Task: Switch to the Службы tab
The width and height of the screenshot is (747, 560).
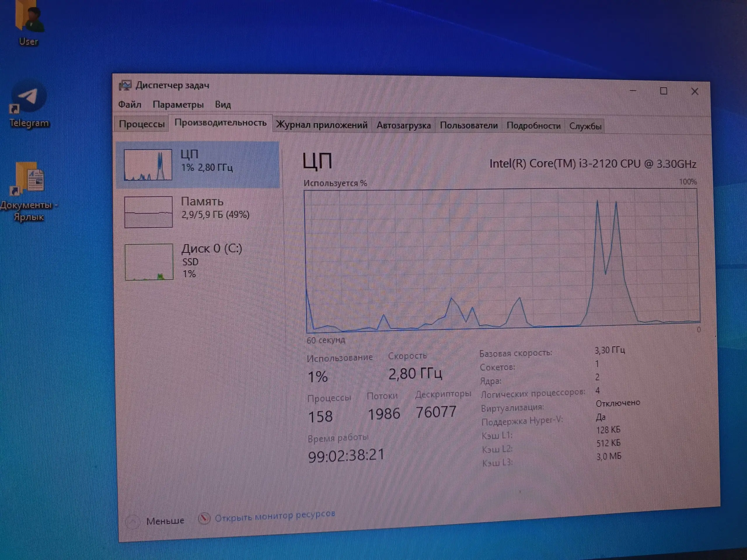Action: pyautogui.click(x=585, y=126)
